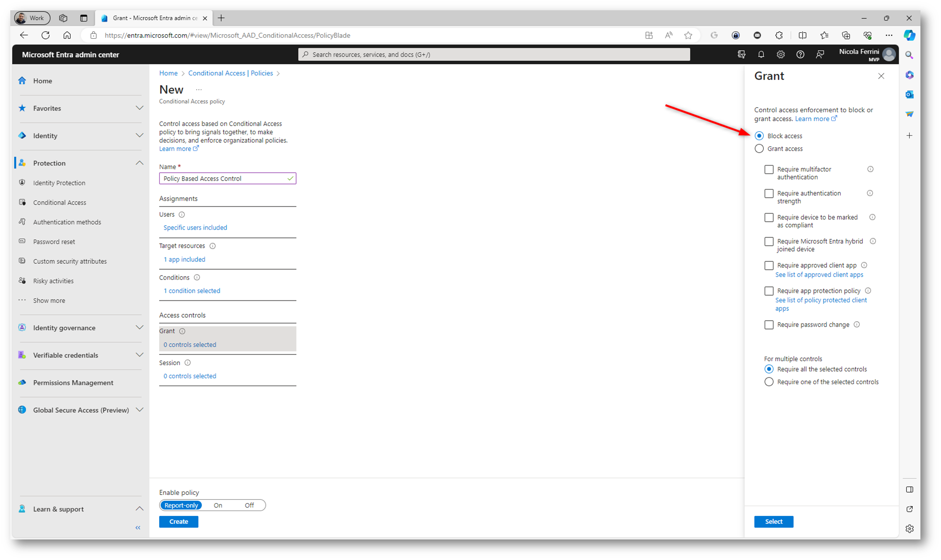Open the ellipsis next to New
Screen dimensions: 941x560
click(199, 90)
